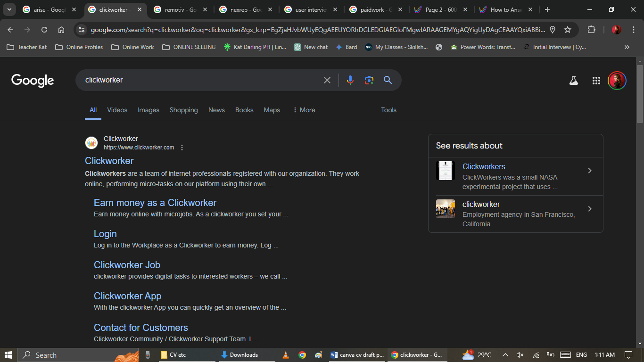Open the Google account profile picture
This screenshot has height=362, width=644.
click(x=617, y=81)
